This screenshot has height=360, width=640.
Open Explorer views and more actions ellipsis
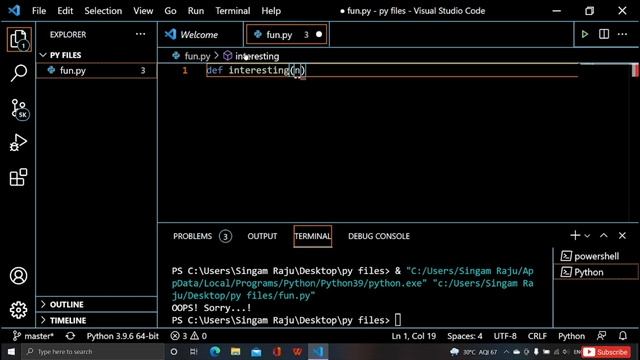(140, 34)
